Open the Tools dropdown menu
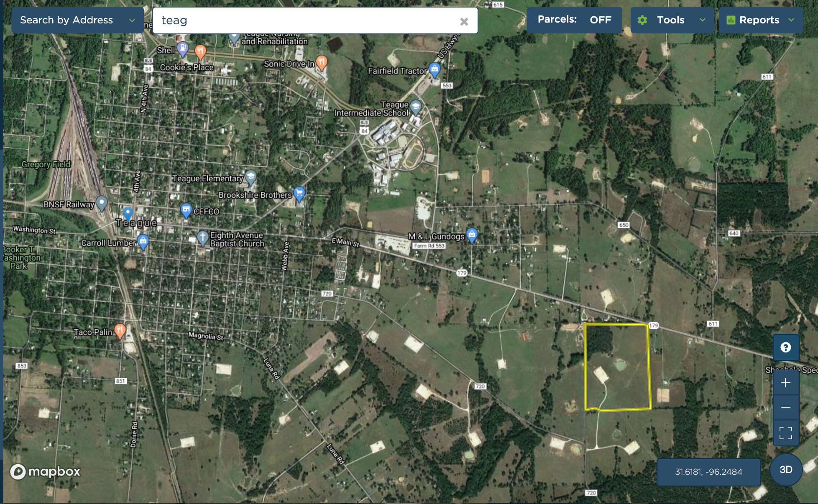Screen dimensions: 818x504 coord(672,20)
